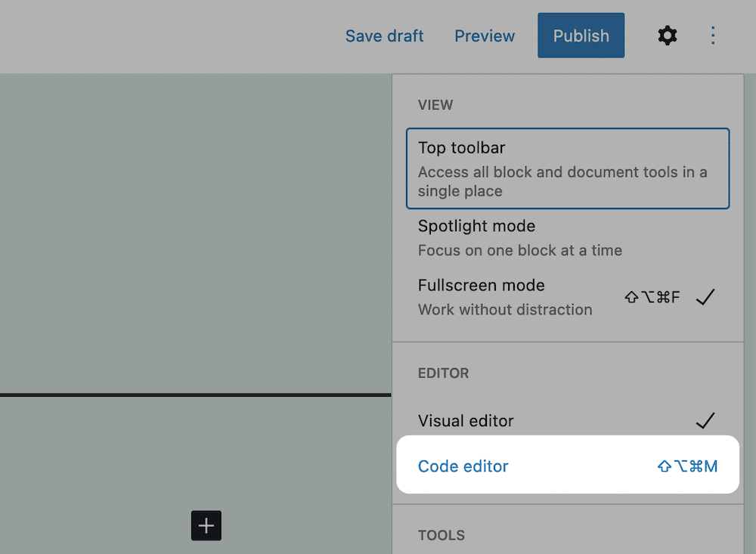The image size is (756, 554).
Task: Click the TOOLS section heading
Action: [442, 535]
